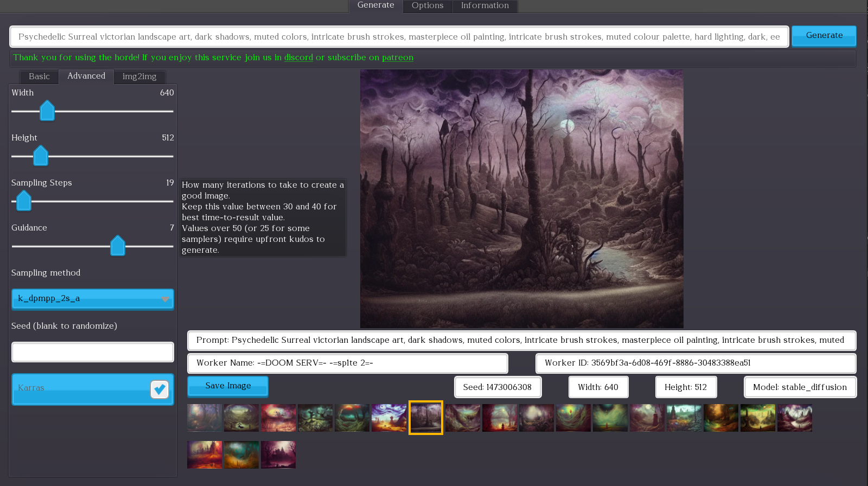Follow the discord link
This screenshot has width=868, height=486.
[298, 57]
